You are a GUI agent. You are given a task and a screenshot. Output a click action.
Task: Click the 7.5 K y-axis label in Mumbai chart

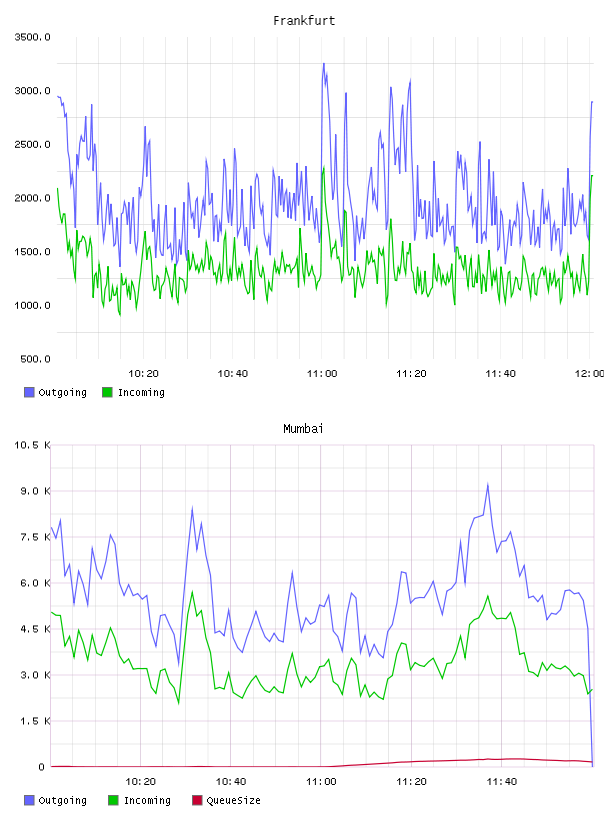pyautogui.click(x=35, y=537)
